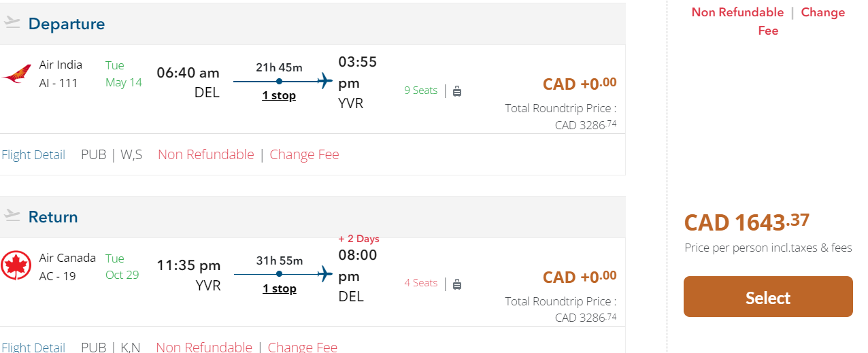Open the 1 stop details for Air India flight
The height and width of the screenshot is (353, 868).
(279, 96)
